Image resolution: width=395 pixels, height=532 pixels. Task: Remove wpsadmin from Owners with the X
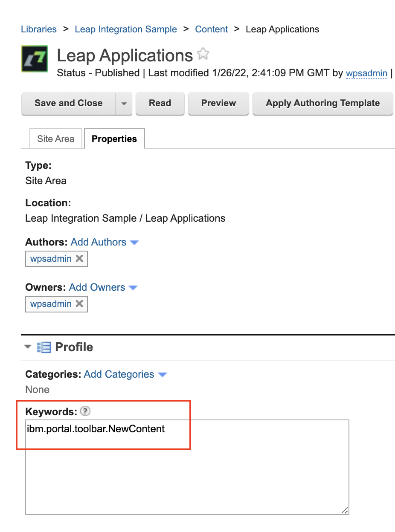click(79, 304)
